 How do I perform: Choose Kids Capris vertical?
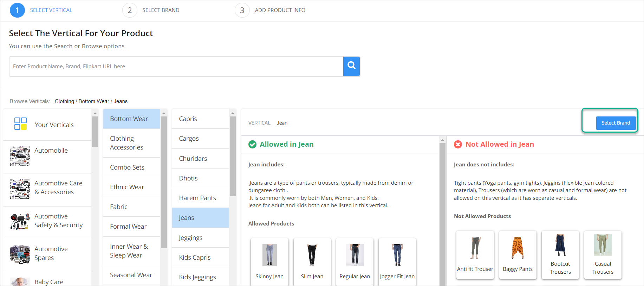coord(200,258)
